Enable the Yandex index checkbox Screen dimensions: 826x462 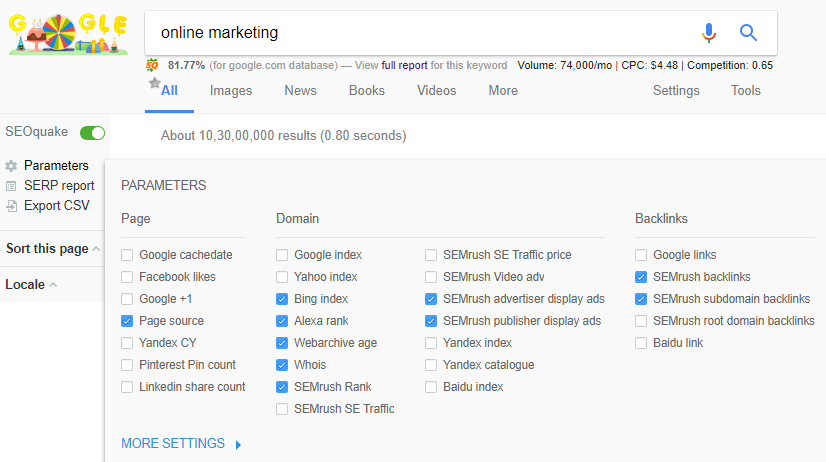431,343
